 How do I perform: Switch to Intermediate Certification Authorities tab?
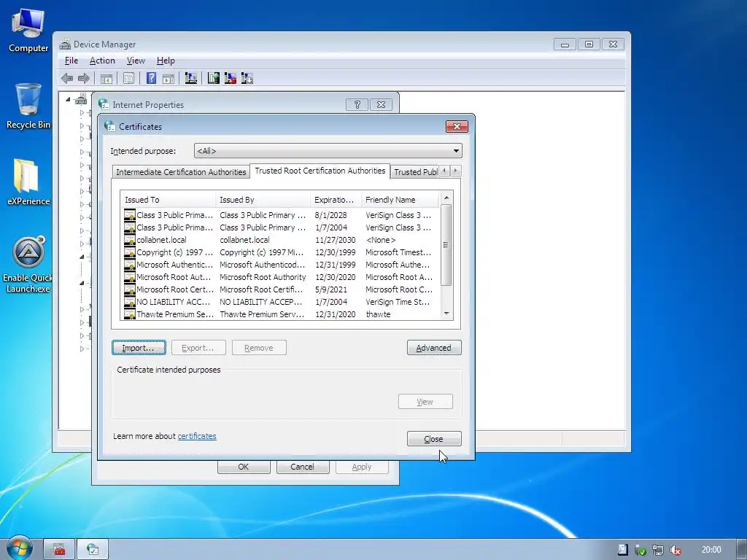(181, 172)
